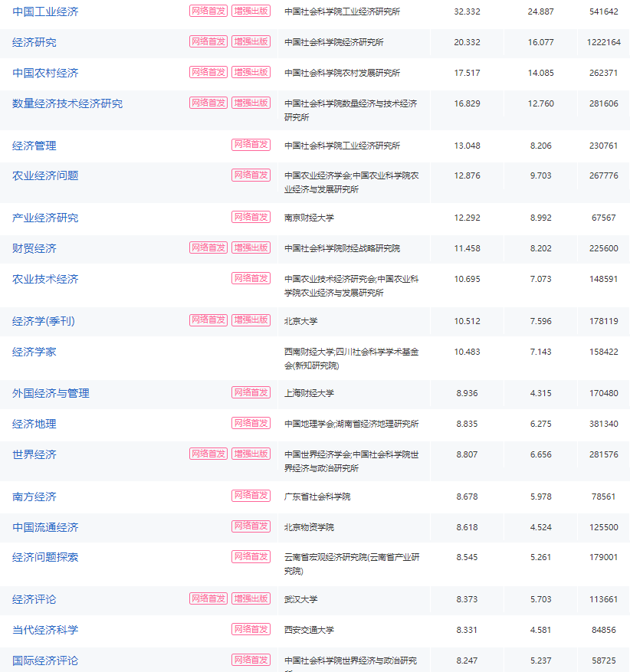Select sponsor text 北京大学
630x672 pixels.
point(301,321)
